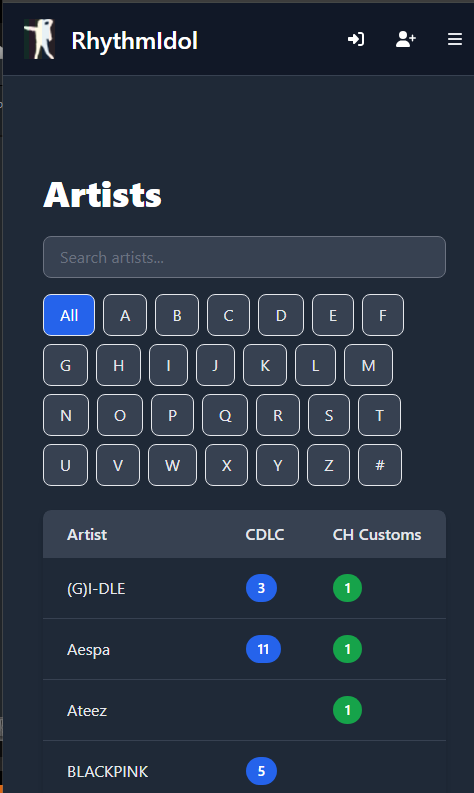Focus the Search artists input field
The height and width of the screenshot is (793, 474).
click(x=244, y=257)
